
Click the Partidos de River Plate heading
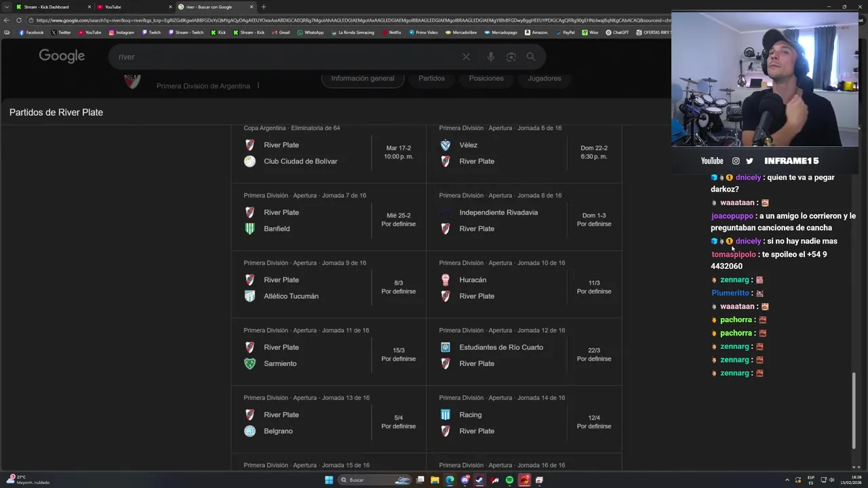pyautogui.click(x=56, y=113)
